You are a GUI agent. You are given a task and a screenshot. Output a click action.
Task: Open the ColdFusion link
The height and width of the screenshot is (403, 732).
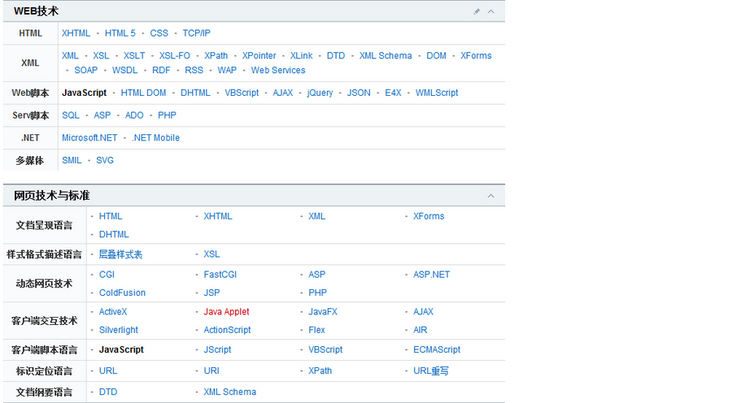point(122,293)
